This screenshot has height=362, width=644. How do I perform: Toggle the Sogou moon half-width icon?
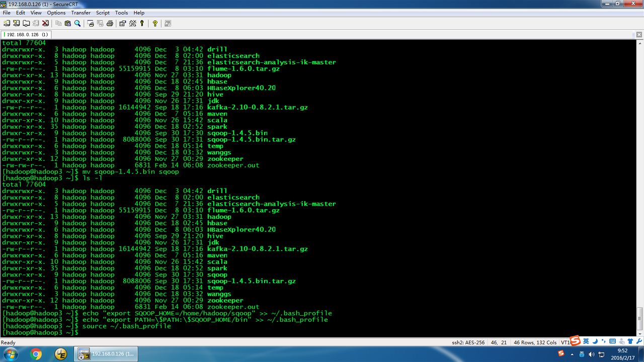(x=595, y=341)
